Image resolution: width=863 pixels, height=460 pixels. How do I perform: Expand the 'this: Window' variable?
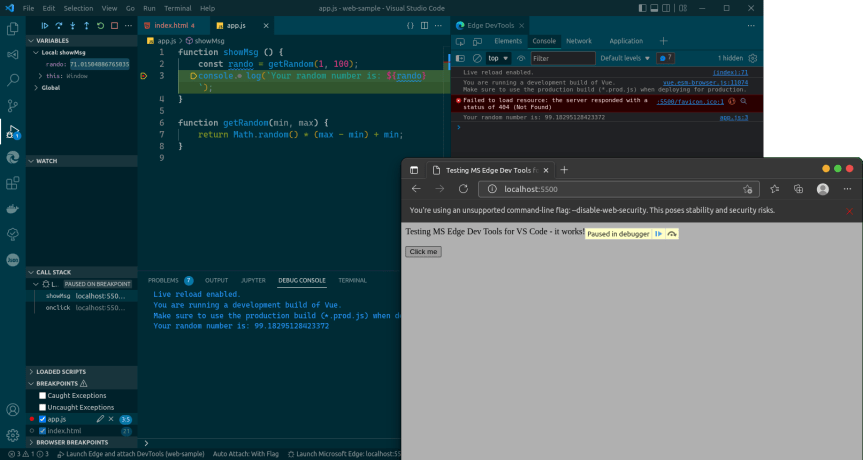[81, 76]
